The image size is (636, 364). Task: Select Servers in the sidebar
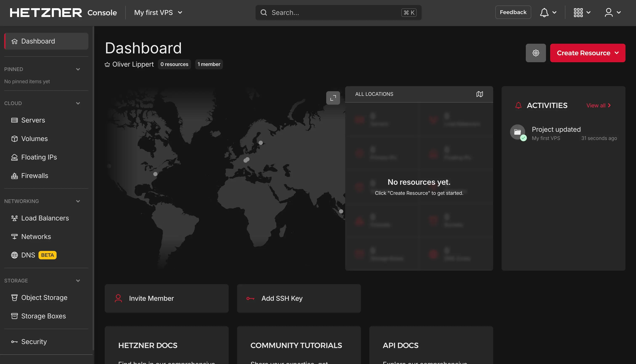point(33,120)
